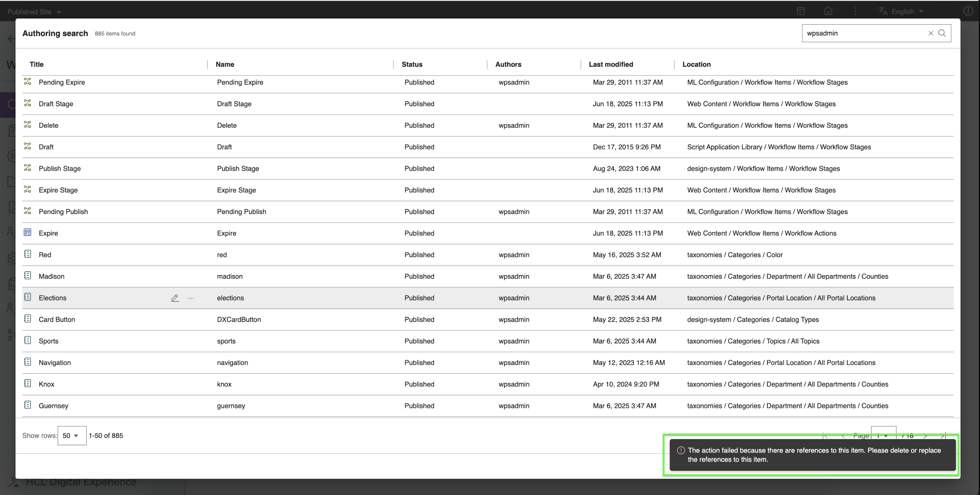Click the workflow action icon beside Expire
Viewport: 980px width, 495px height.
[27, 232]
